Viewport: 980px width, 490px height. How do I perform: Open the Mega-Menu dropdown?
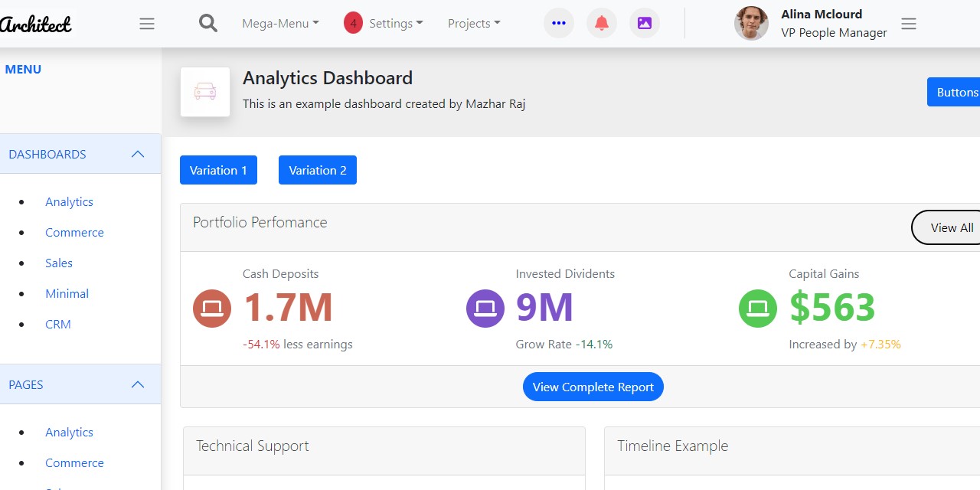(279, 23)
